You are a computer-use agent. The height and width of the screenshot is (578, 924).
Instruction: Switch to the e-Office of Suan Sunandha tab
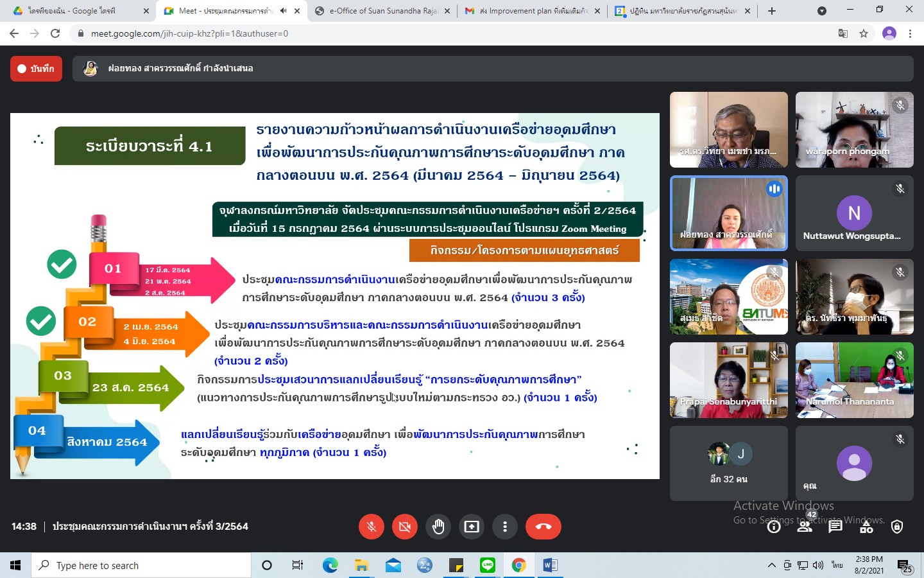click(383, 11)
